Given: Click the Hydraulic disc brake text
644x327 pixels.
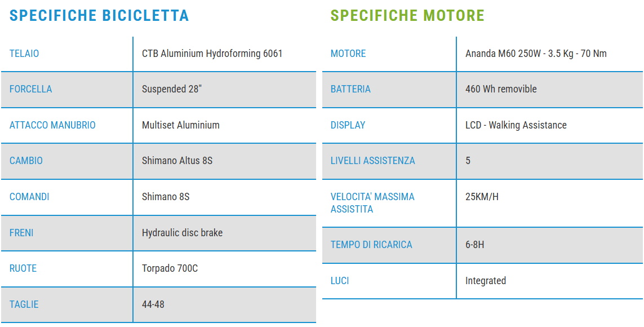Looking at the screenshot, I should (x=182, y=233).
